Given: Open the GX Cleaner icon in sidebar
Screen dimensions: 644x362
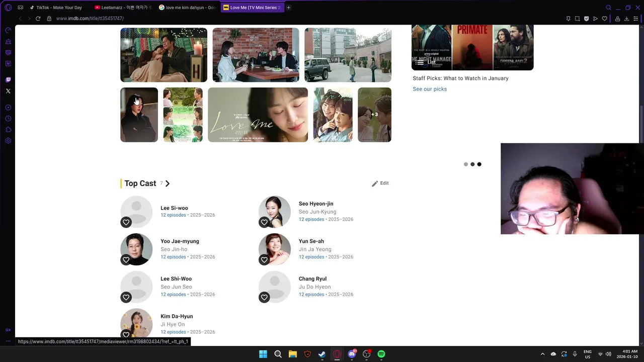Looking at the screenshot, I should point(8,41).
